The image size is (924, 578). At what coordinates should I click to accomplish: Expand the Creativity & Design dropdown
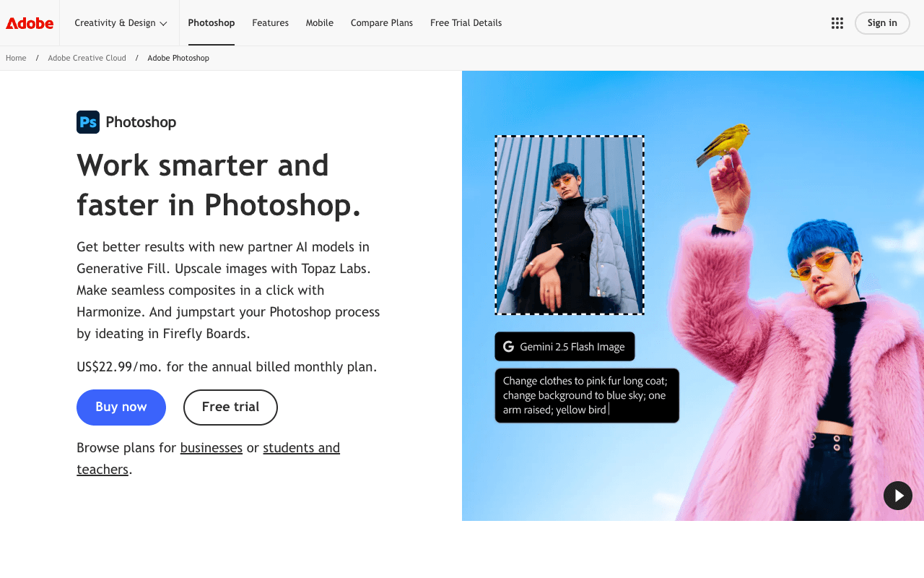click(119, 22)
